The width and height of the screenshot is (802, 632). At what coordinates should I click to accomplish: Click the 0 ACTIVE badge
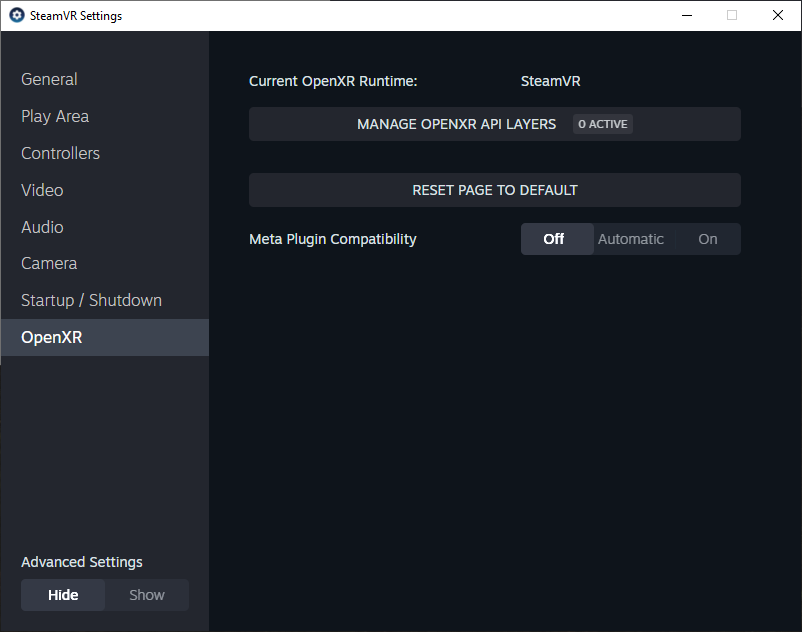(603, 124)
